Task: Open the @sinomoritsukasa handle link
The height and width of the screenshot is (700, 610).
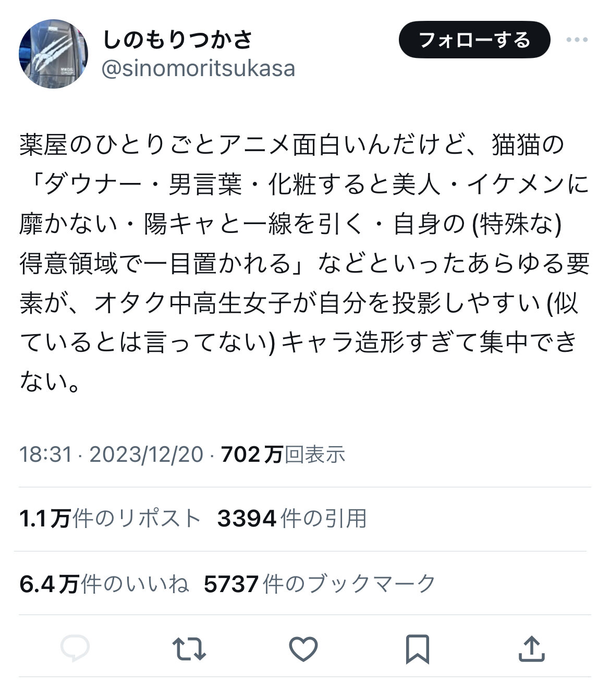Action: pyautogui.click(x=198, y=68)
